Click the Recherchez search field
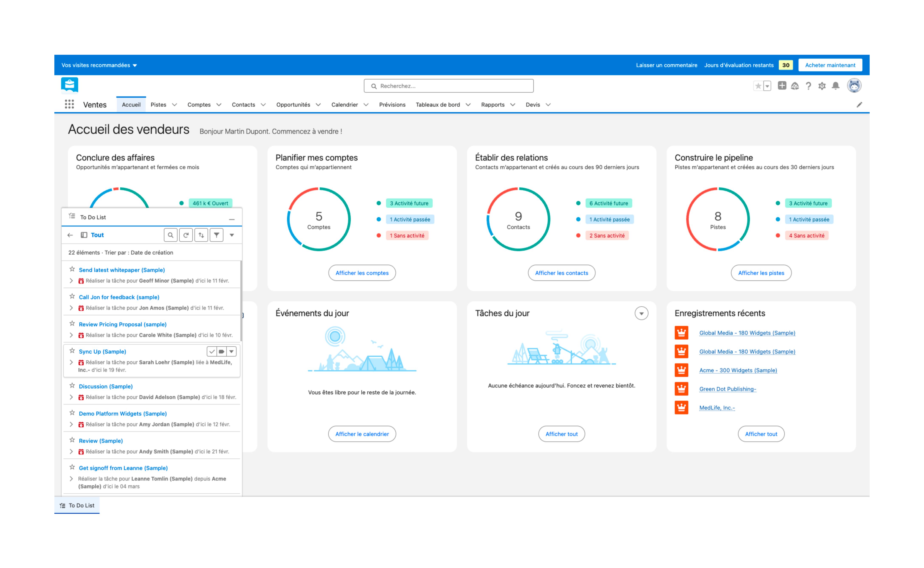 (448, 86)
